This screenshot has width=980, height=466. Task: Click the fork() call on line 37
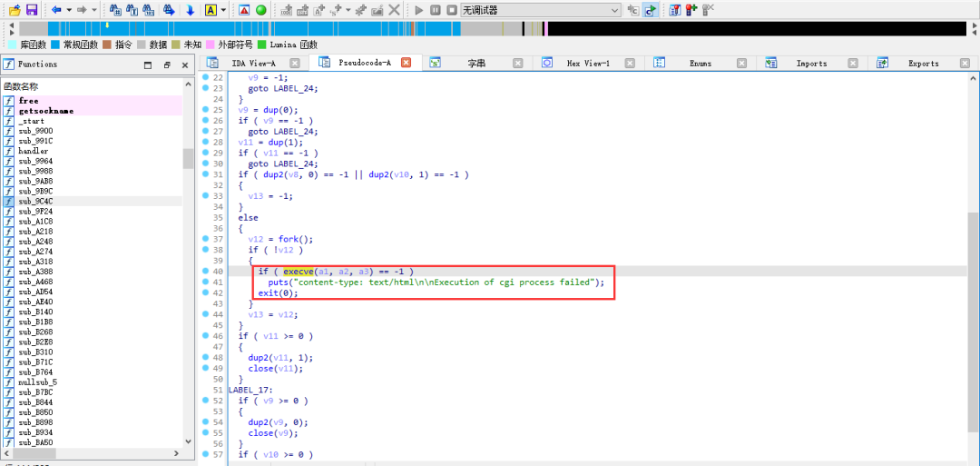pos(296,239)
